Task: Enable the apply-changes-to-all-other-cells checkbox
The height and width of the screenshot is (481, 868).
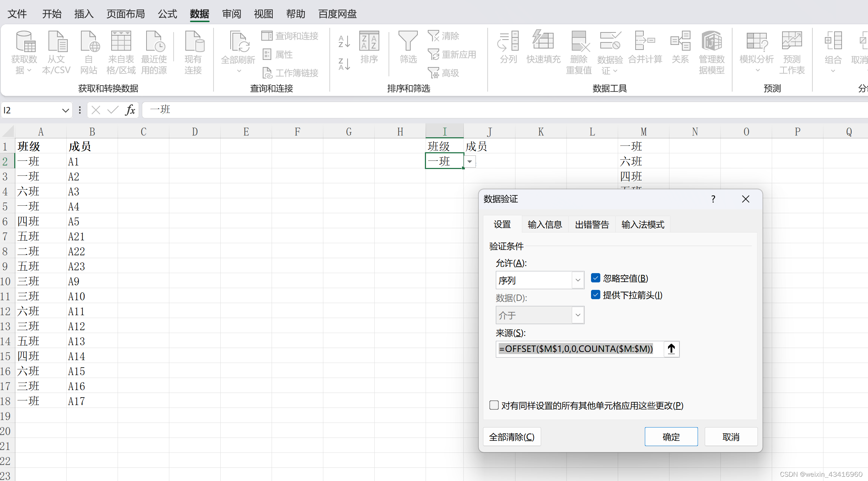Action: [x=494, y=405]
